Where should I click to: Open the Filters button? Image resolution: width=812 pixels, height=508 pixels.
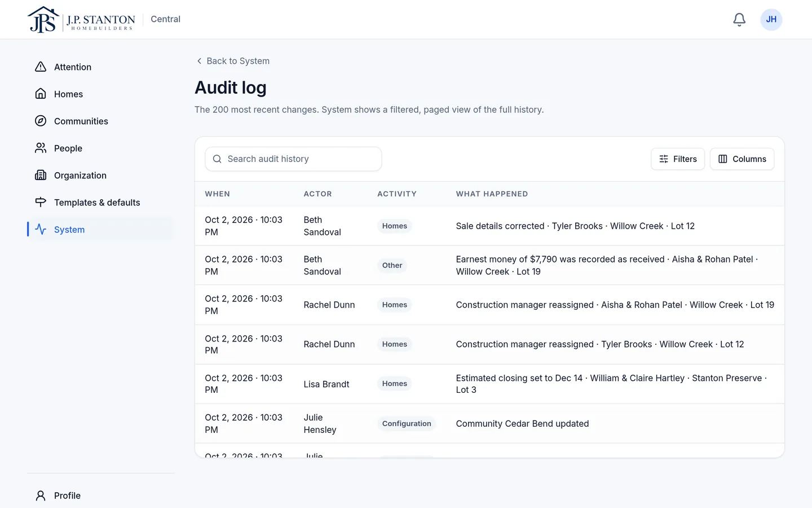tap(678, 159)
